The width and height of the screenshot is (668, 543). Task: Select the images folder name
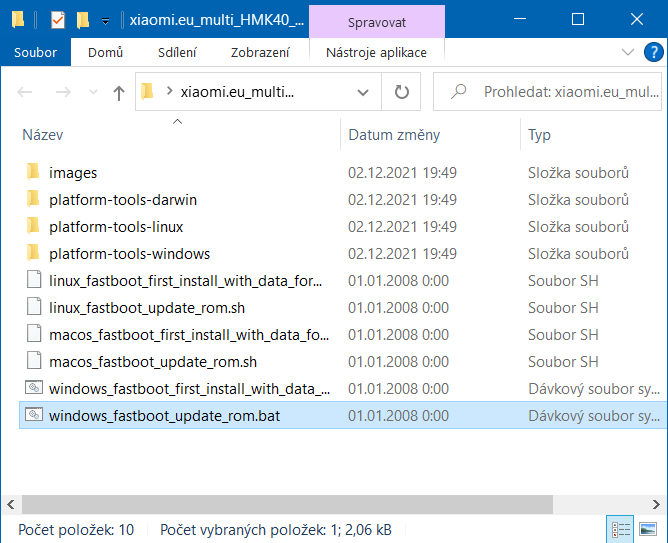coord(73,173)
